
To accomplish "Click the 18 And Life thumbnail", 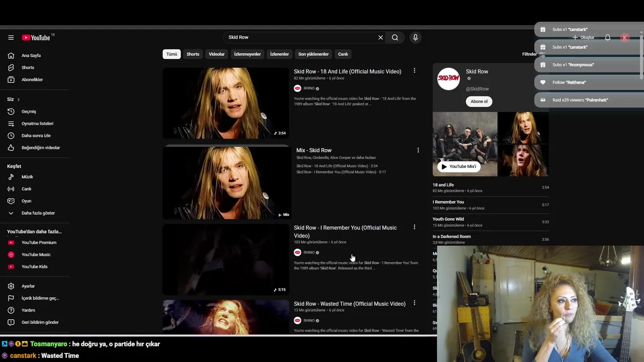I will click(x=226, y=103).
